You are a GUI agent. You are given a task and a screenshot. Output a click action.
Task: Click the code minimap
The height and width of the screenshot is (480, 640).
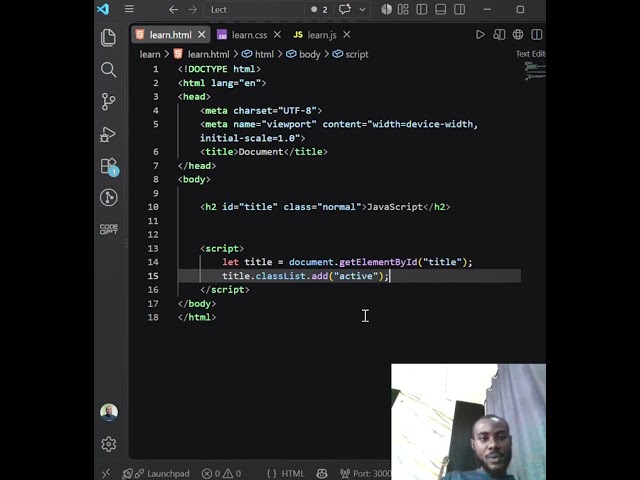tap(535, 71)
